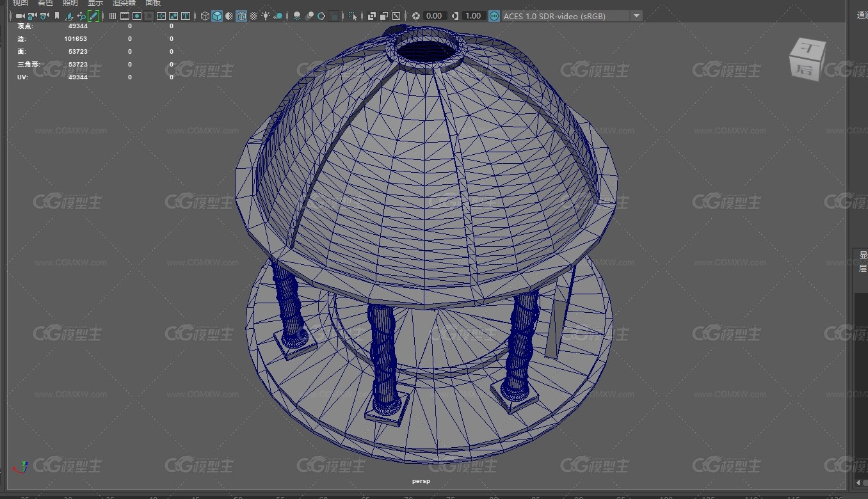Viewport: 868px width, 499px height.
Task: Click the Isolate Select icon
Action: click(352, 16)
